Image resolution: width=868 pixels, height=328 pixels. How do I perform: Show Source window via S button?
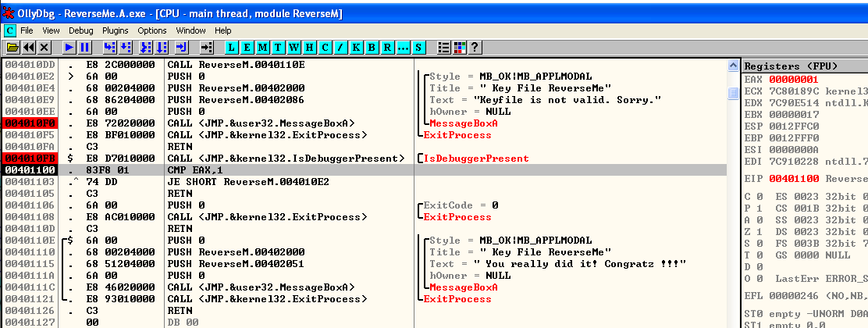coord(419,47)
